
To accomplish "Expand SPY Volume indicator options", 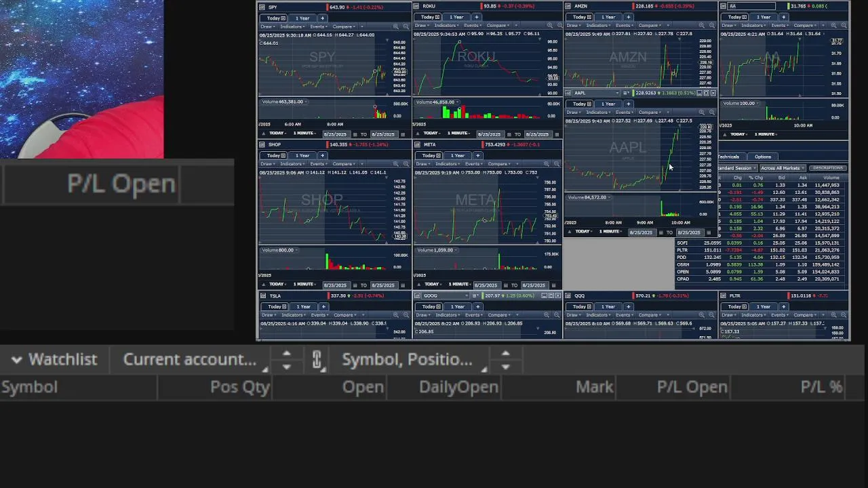I will click(306, 102).
